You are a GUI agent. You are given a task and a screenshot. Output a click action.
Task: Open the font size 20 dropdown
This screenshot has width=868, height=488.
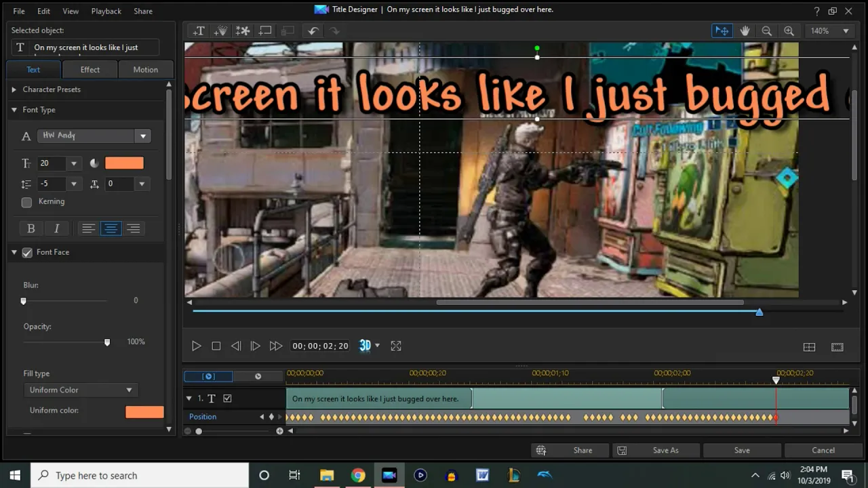[x=74, y=163]
